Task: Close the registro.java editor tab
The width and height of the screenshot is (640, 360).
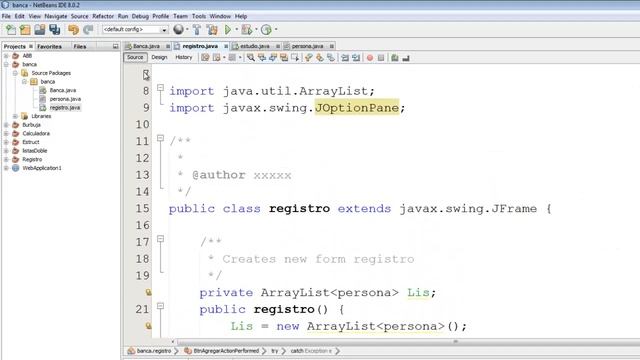Action: pos(226,46)
